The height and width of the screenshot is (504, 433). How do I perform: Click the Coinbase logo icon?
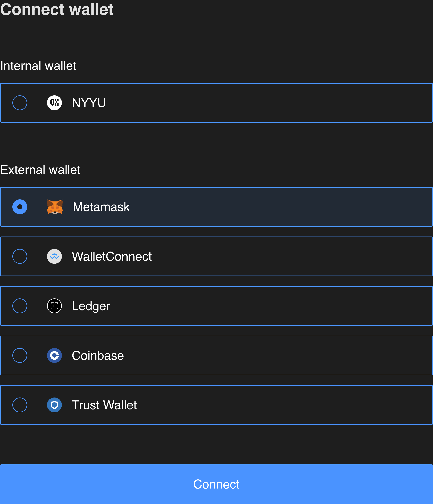click(x=54, y=355)
